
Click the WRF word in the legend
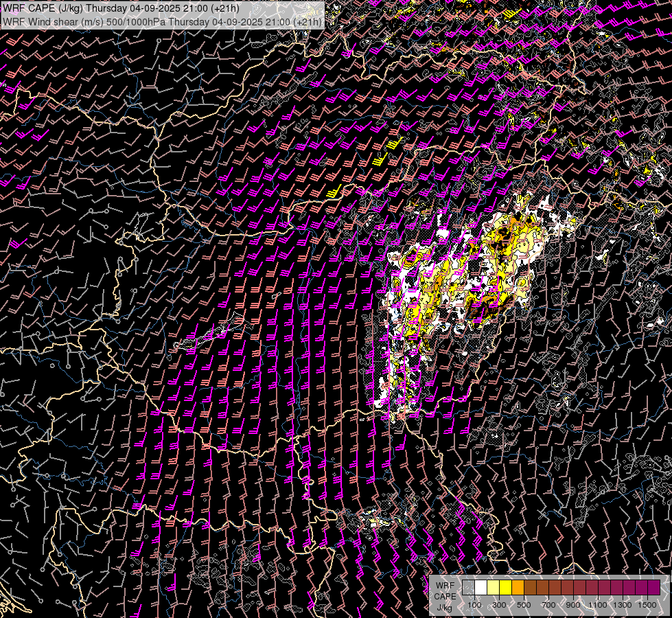click(x=445, y=586)
